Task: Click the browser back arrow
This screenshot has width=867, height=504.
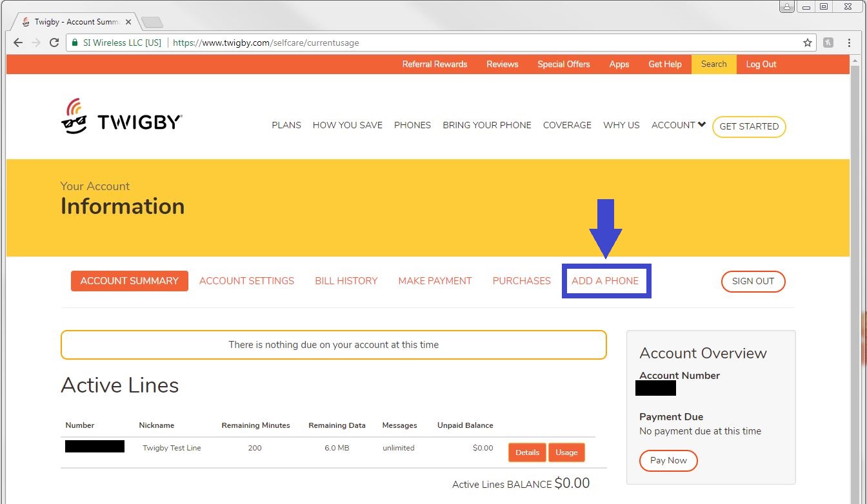Action: point(18,43)
